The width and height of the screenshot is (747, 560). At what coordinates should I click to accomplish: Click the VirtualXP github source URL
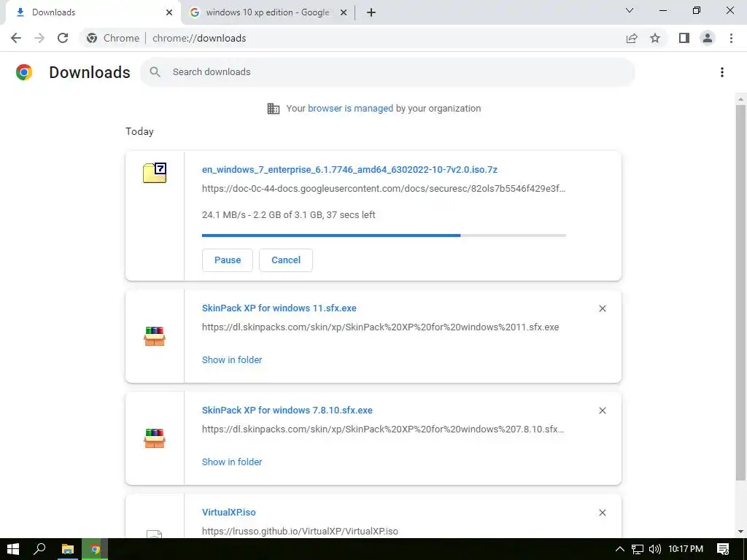(300, 531)
